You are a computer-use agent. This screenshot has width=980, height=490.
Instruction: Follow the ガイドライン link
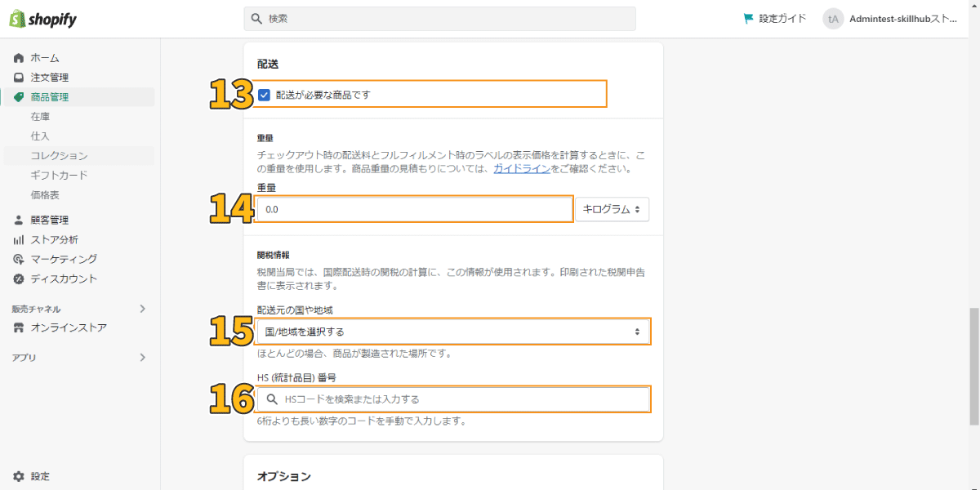click(521, 169)
